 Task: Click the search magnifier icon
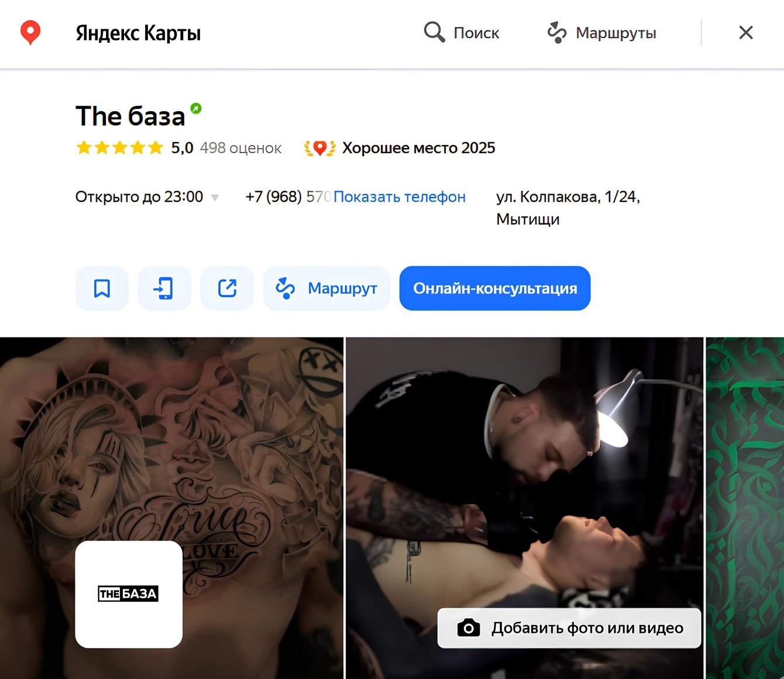point(434,32)
